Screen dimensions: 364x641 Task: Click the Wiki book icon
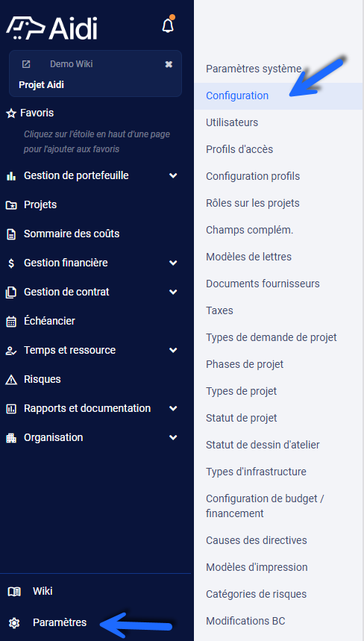click(x=14, y=591)
